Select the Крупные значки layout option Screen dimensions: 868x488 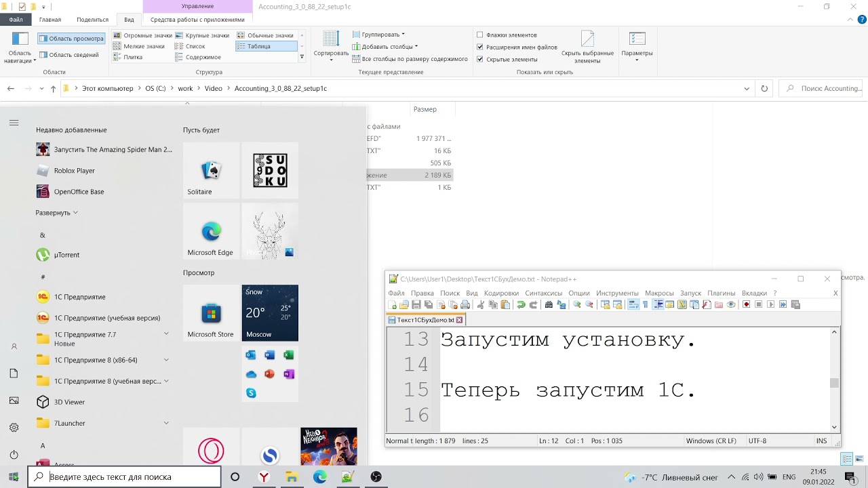(x=202, y=35)
